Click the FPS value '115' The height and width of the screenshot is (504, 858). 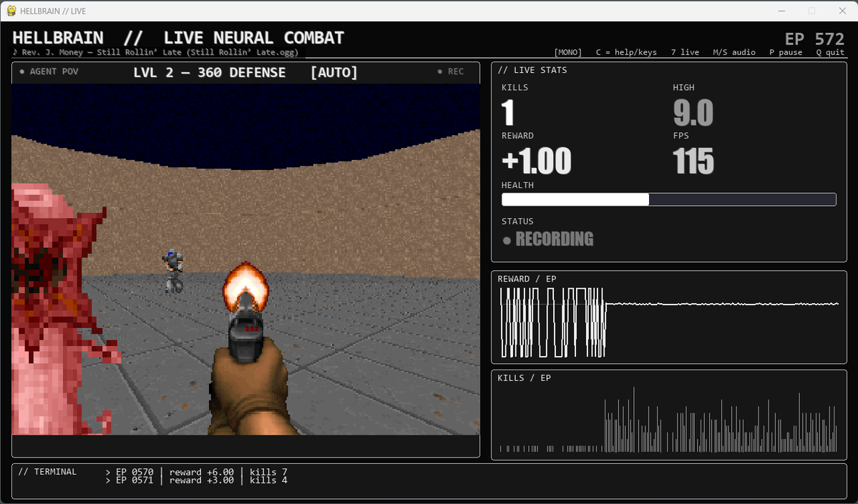(693, 161)
